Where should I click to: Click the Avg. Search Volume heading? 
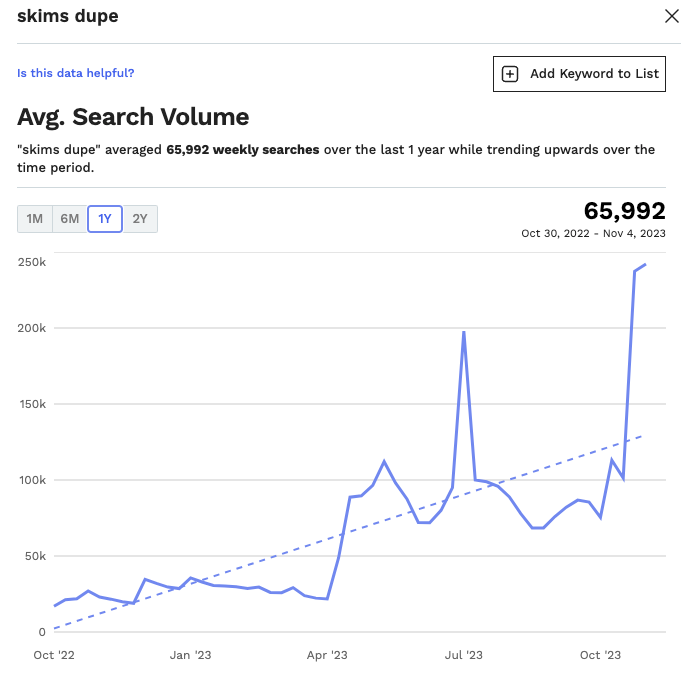(133, 117)
